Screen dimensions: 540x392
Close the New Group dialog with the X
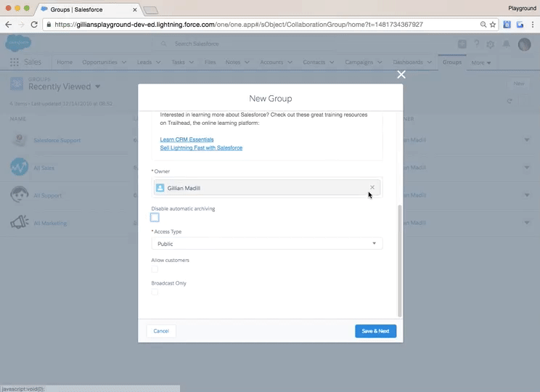pos(401,74)
